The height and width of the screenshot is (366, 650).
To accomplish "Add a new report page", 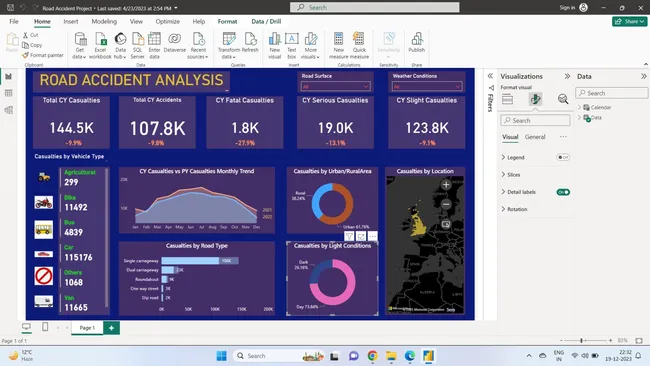I will point(112,328).
